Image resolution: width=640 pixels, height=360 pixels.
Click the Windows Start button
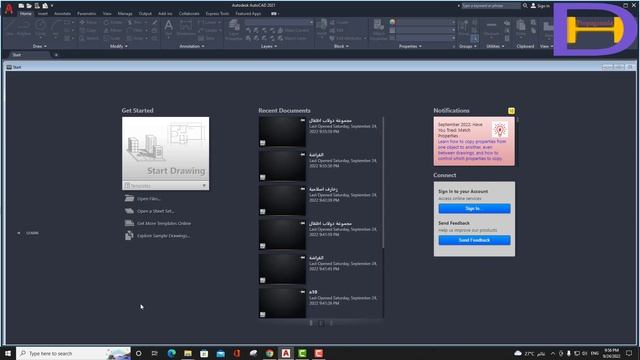(x=7, y=353)
